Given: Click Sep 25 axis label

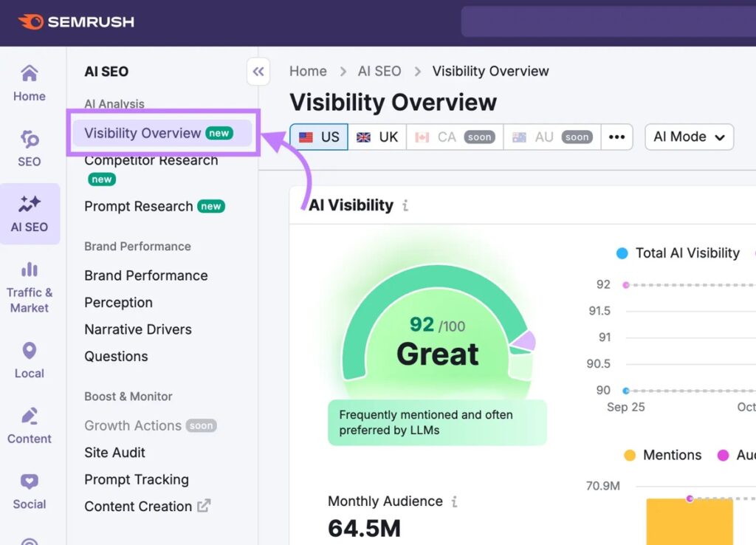Looking at the screenshot, I should 626,407.
